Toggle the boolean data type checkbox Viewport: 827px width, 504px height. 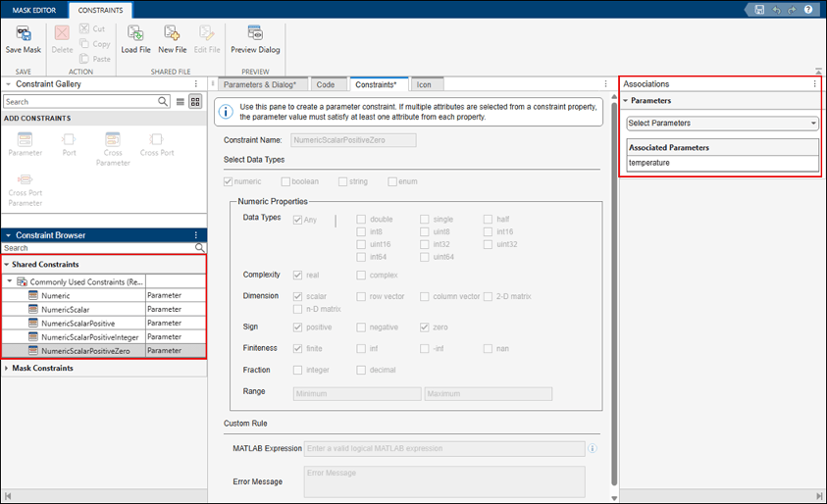285,181
